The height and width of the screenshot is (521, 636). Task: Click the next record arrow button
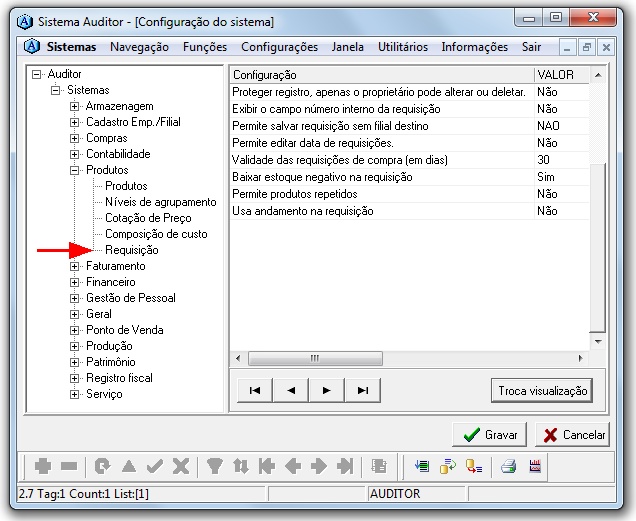click(326, 391)
